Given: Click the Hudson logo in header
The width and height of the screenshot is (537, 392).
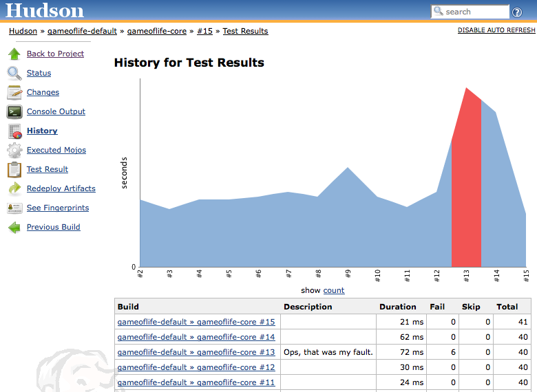Looking at the screenshot, I should [45, 10].
